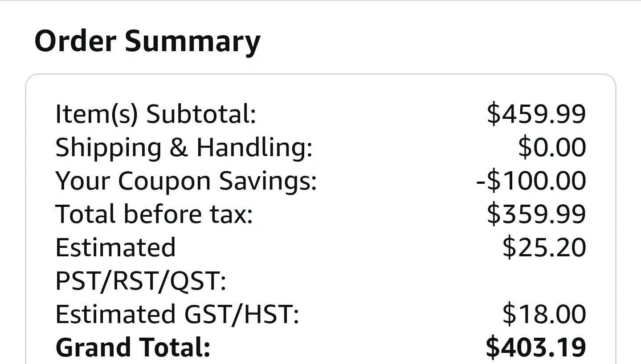The image size is (641, 364).
Task: Select the Item(s) Subtotal label
Action: click(155, 114)
